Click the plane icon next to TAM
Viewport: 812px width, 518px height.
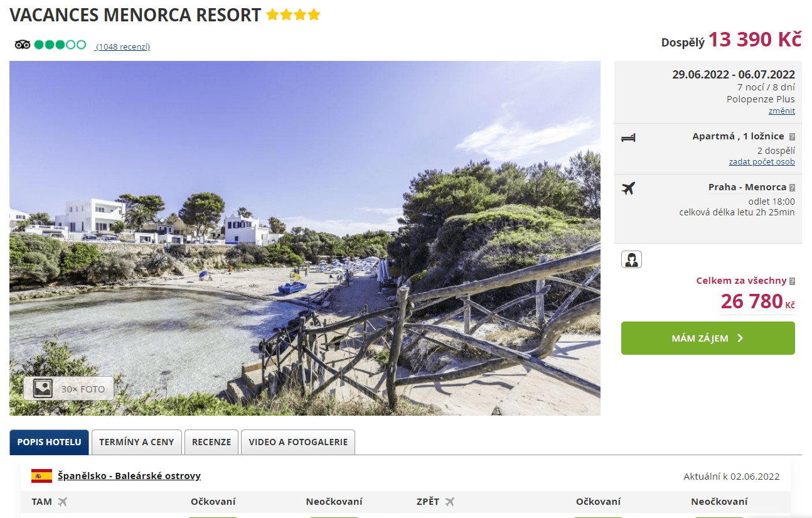pyautogui.click(x=62, y=502)
